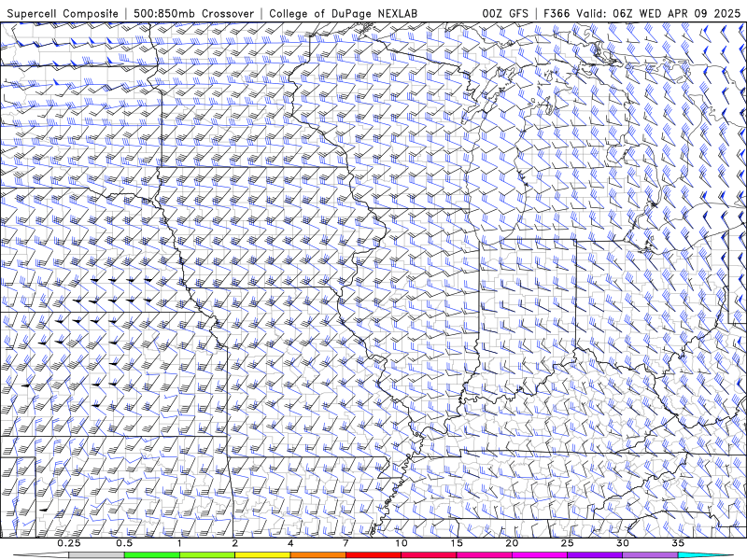Click the "10" legend value
747x560 pixels.
point(402,543)
